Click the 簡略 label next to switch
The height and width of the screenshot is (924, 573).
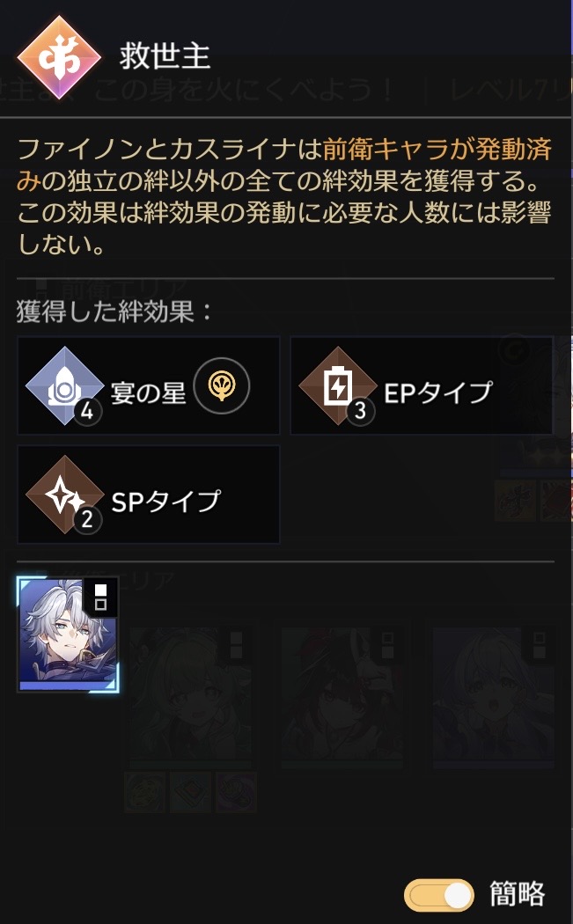[518, 895]
